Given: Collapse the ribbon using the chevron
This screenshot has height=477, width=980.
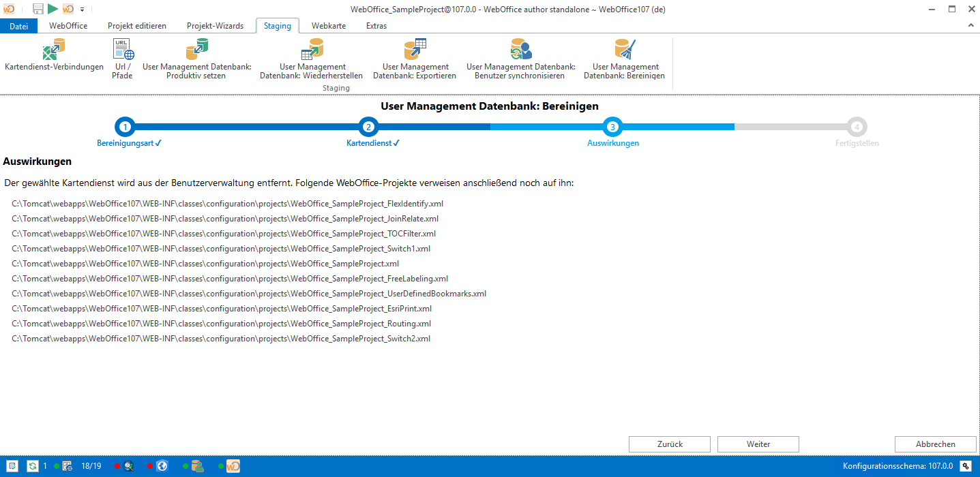Looking at the screenshot, I should point(970,25).
